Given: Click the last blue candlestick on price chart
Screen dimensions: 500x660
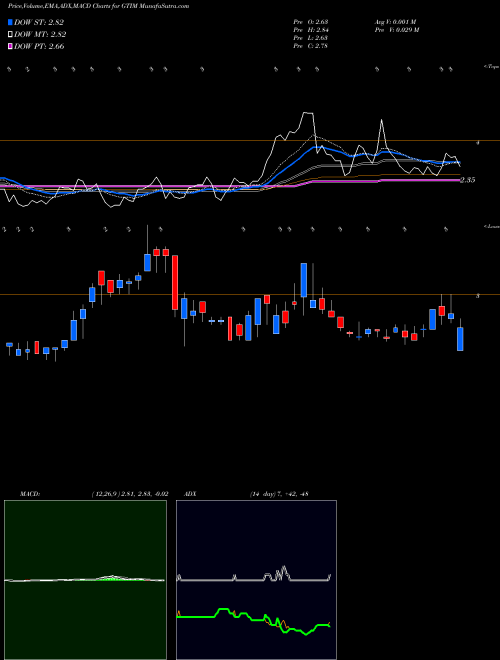Looking at the screenshot, I should pos(460,339).
